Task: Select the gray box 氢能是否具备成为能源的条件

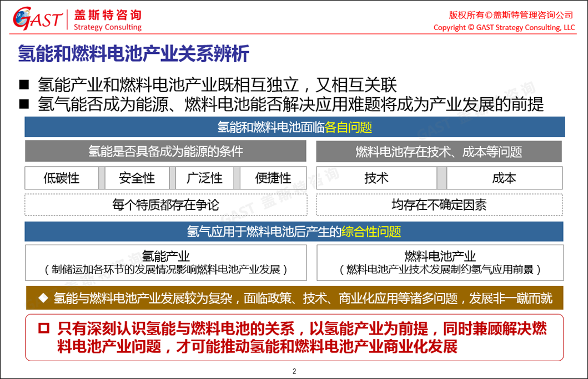Action: (165, 151)
